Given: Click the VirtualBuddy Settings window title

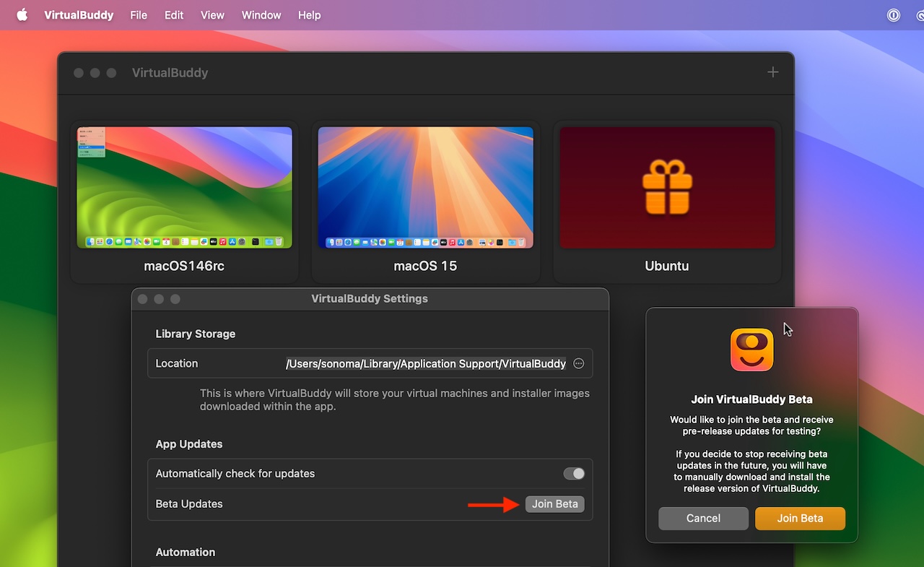Looking at the screenshot, I should coord(370,298).
